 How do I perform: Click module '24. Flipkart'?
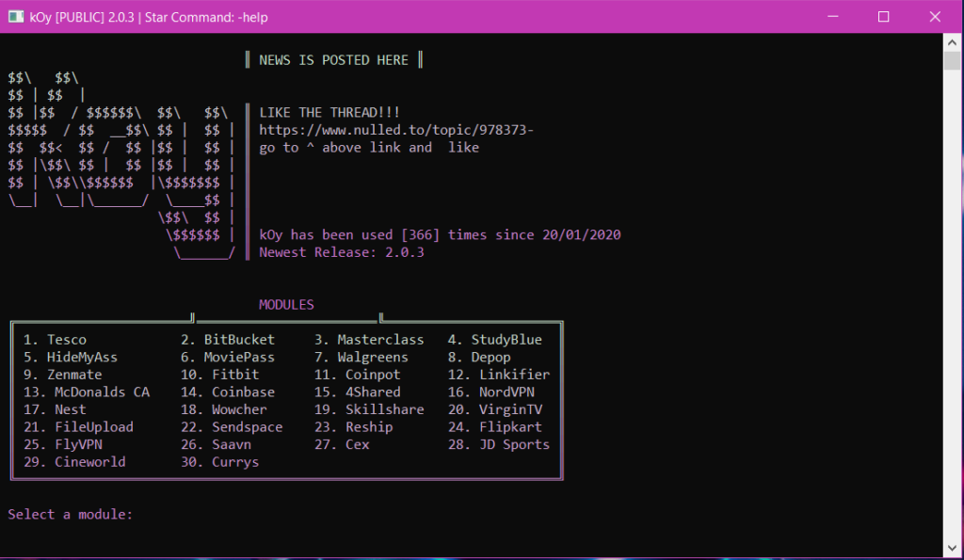pos(495,427)
